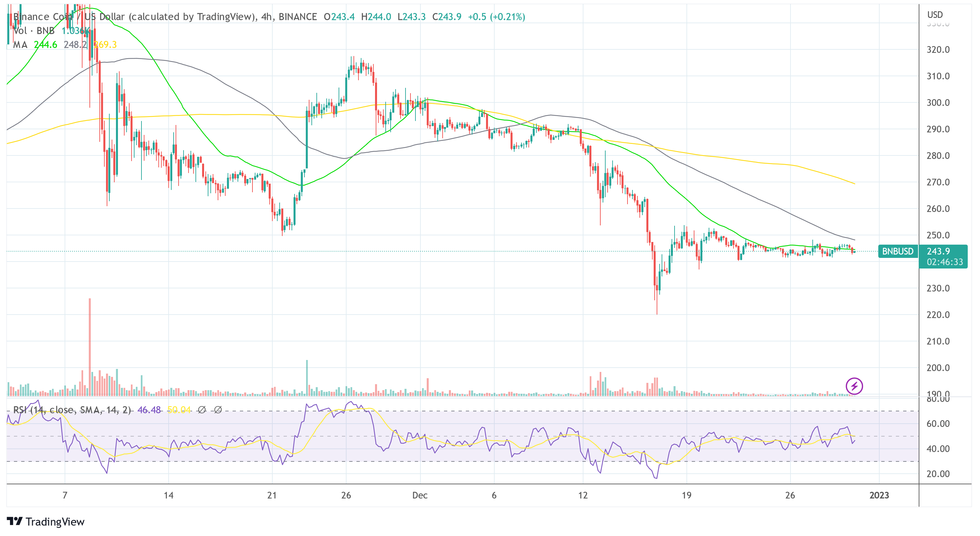980x536 pixels.
Task: Click the +0.5 (+0.21%) change value
Action: coord(496,17)
